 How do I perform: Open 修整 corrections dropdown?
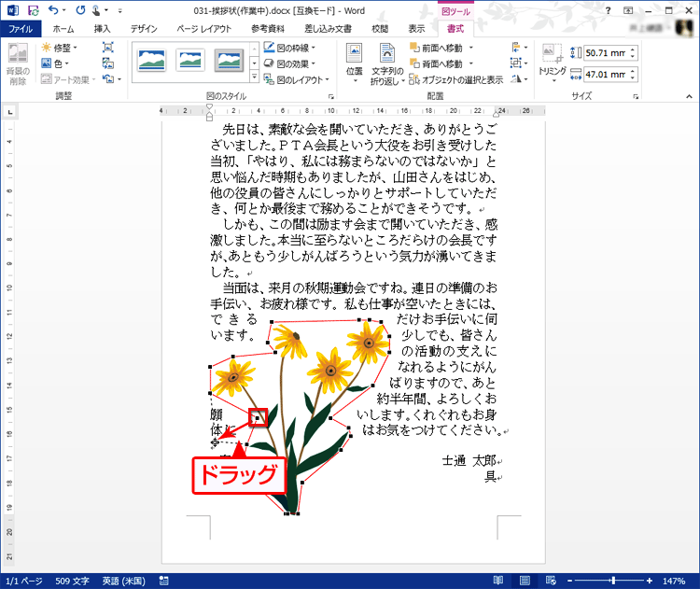[60, 48]
